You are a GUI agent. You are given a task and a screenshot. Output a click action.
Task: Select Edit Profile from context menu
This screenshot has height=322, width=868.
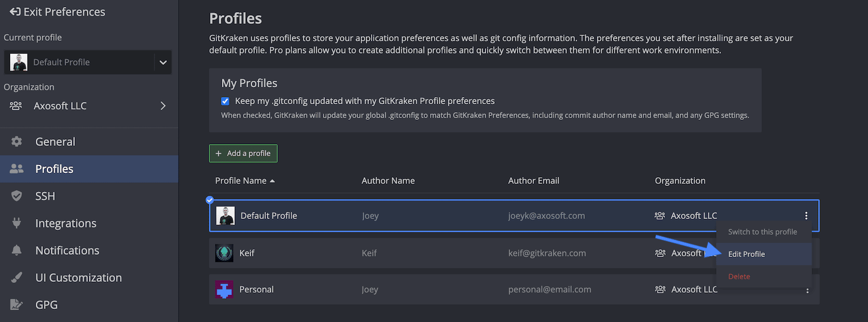pos(746,254)
